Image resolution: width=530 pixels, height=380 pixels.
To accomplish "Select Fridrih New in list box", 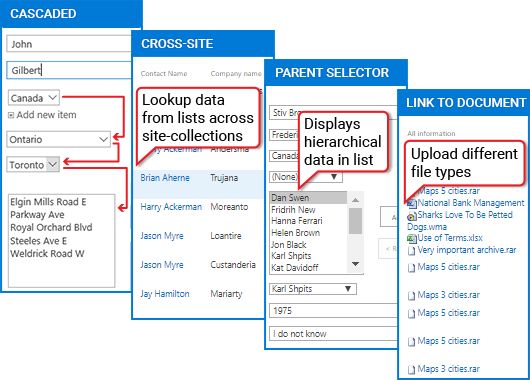I will tap(293, 210).
